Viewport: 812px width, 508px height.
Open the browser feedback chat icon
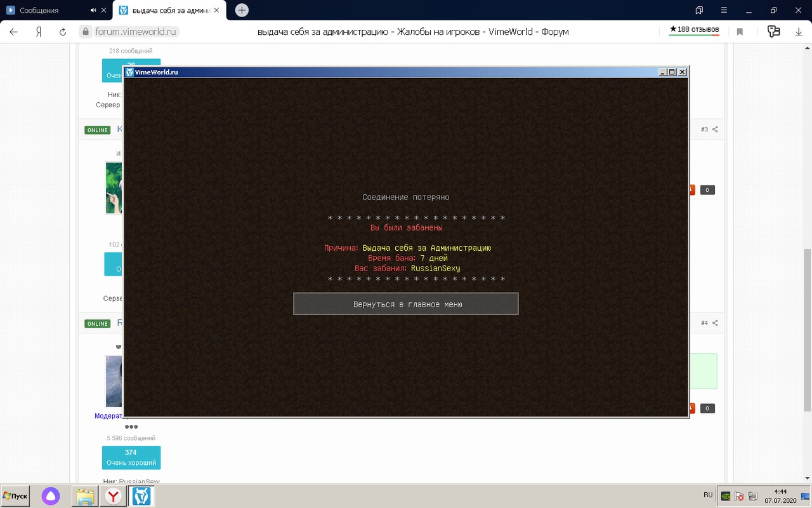773,32
